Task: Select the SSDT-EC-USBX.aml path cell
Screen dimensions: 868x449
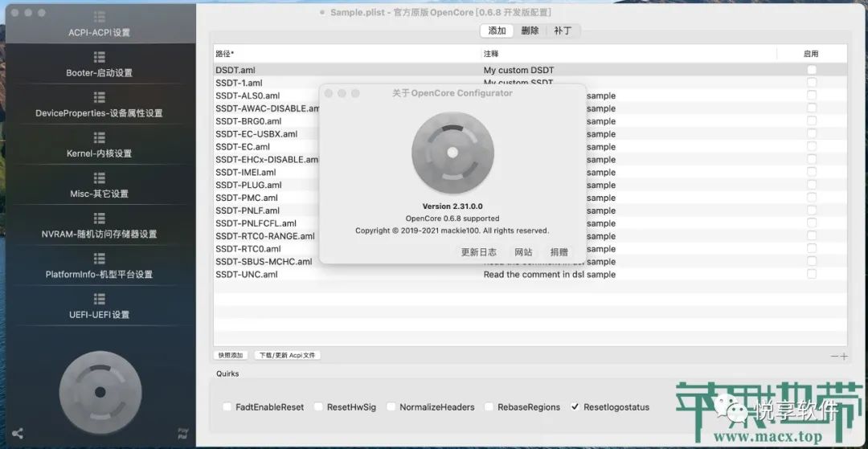Action: point(256,134)
